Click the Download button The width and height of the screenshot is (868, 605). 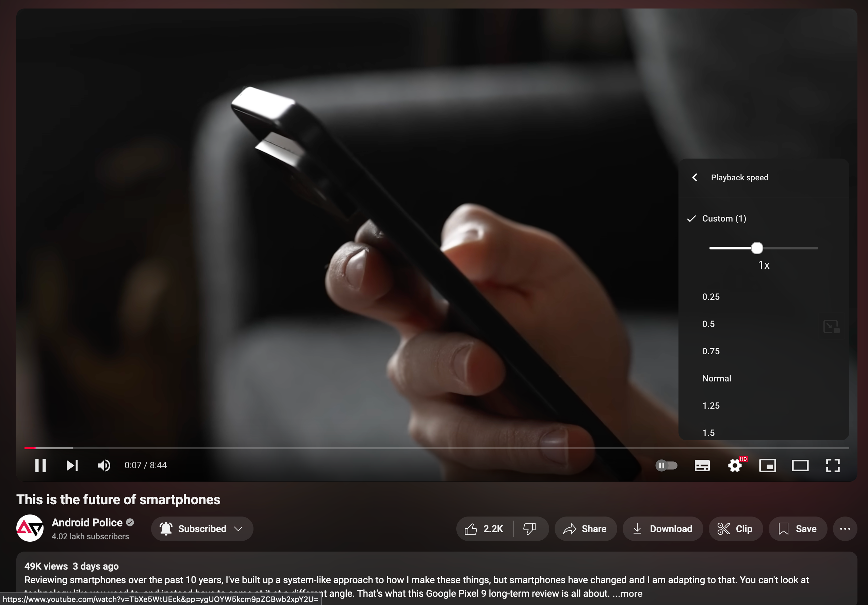click(x=661, y=528)
